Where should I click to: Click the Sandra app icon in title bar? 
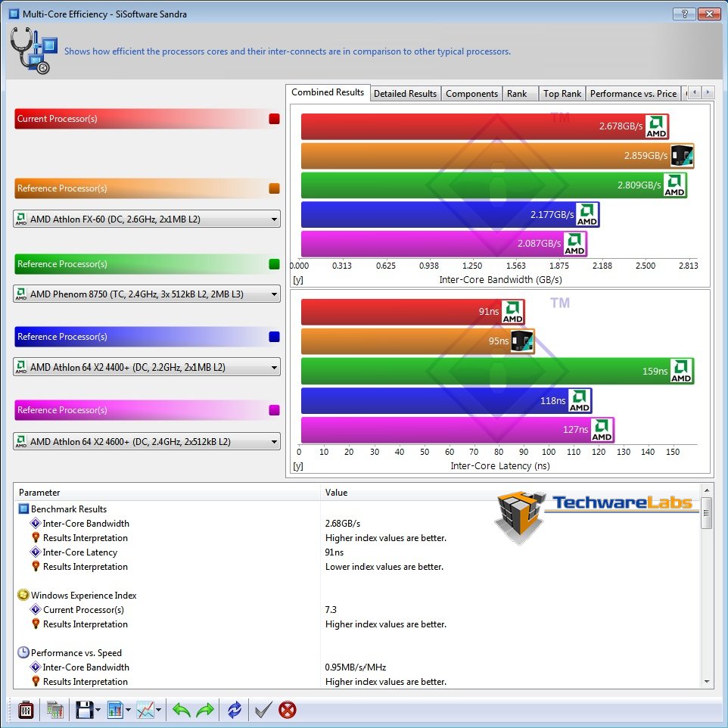click(14, 14)
